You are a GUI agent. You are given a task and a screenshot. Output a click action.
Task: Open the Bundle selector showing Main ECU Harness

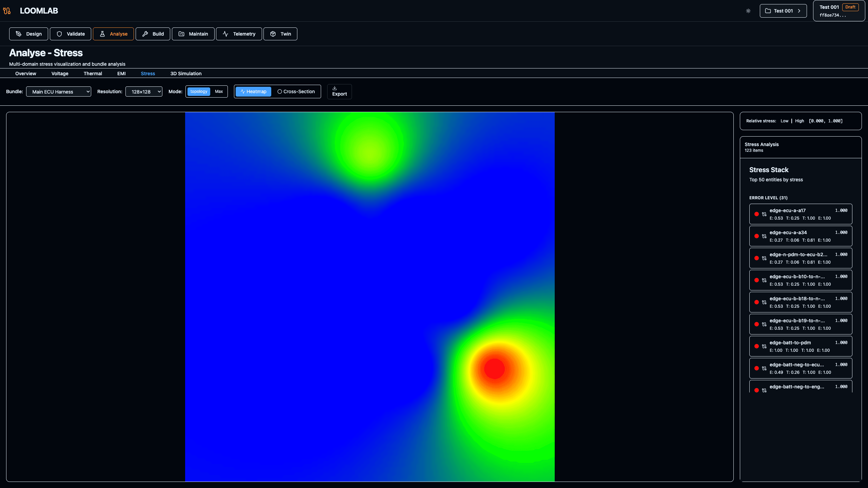(x=58, y=91)
